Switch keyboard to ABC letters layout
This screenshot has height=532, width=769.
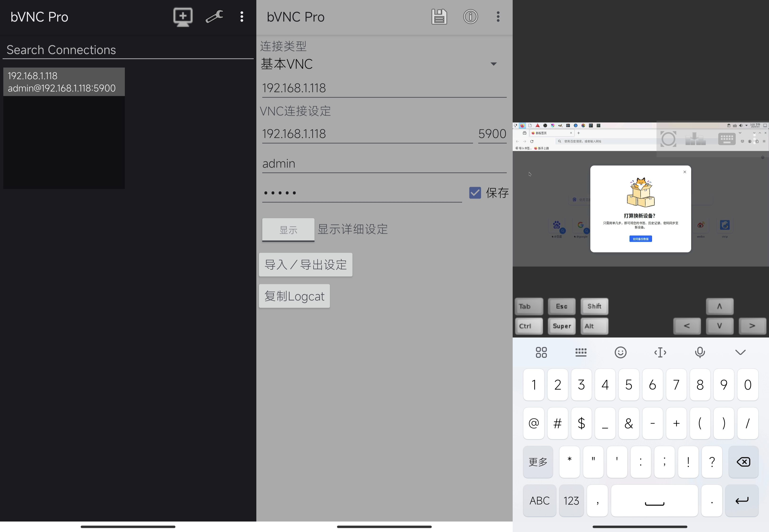pyautogui.click(x=539, y=500)
